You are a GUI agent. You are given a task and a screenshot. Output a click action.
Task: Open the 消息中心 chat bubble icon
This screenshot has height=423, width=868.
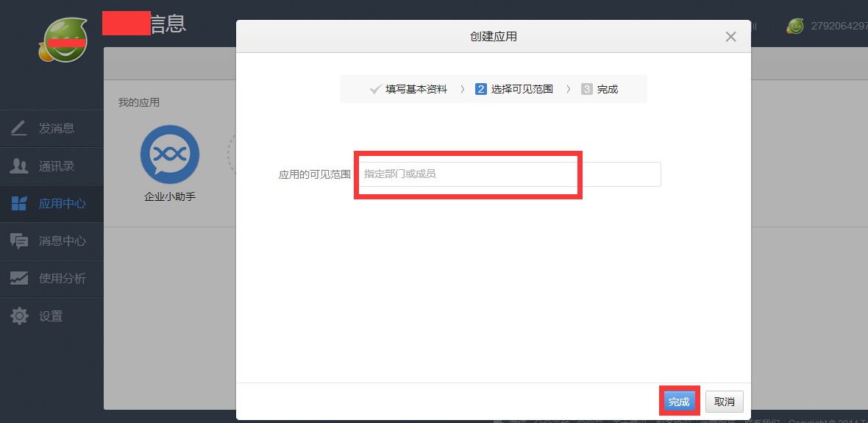19,241
